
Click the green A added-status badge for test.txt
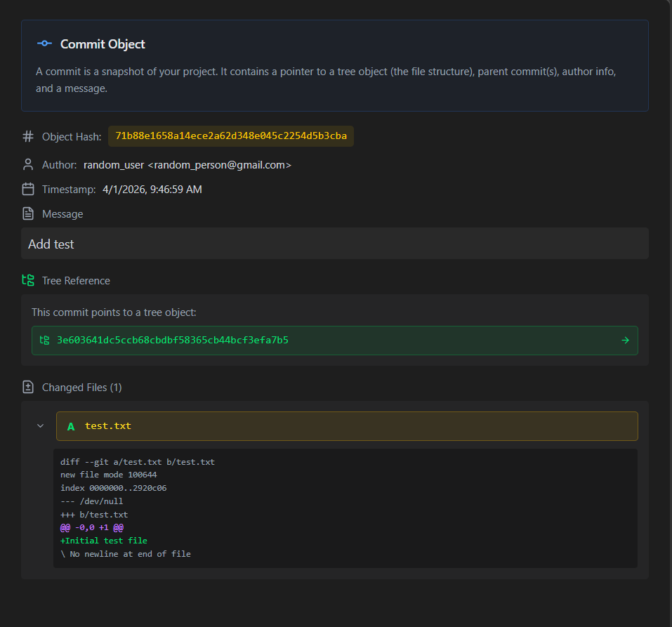[x=71, y=426]
